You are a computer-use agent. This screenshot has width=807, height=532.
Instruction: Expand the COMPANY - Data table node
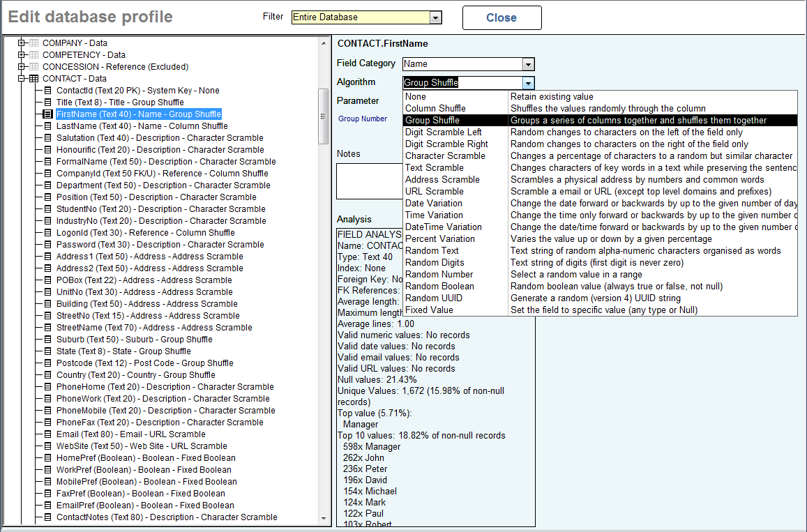point(21,43)
